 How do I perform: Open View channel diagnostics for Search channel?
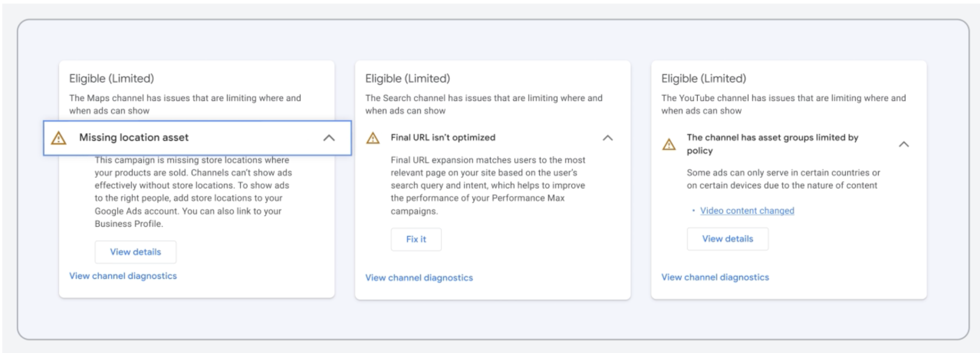point(419,277)
